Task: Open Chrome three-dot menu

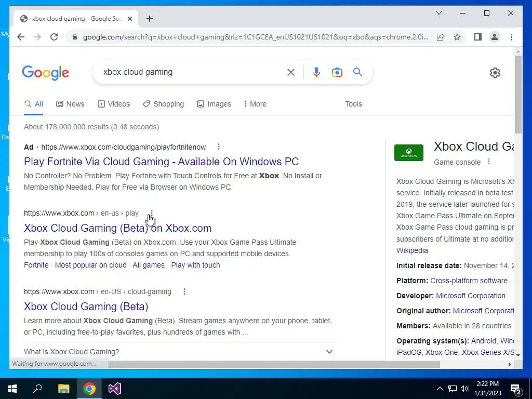Action: 511,37
